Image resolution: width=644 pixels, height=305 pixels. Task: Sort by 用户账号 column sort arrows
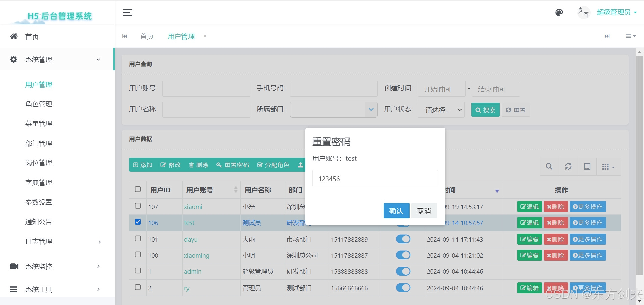pyautogui.click(x=236, y=190)
